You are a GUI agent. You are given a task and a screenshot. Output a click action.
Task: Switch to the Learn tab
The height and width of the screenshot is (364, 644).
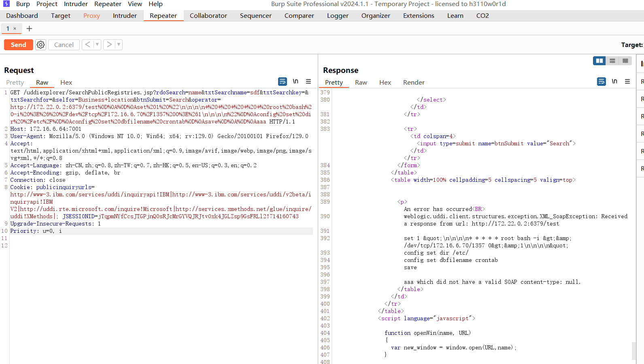(455, 16)
